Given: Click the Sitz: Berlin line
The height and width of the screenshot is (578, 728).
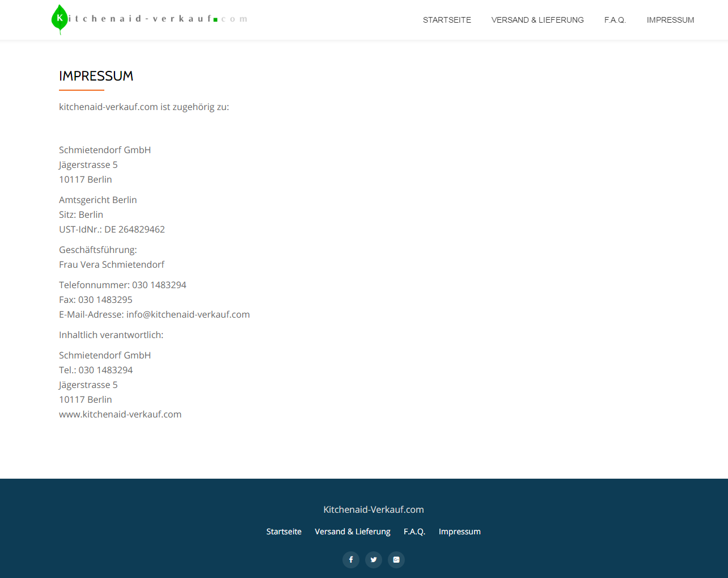Looking at the screenshot, I should [81, 214].
